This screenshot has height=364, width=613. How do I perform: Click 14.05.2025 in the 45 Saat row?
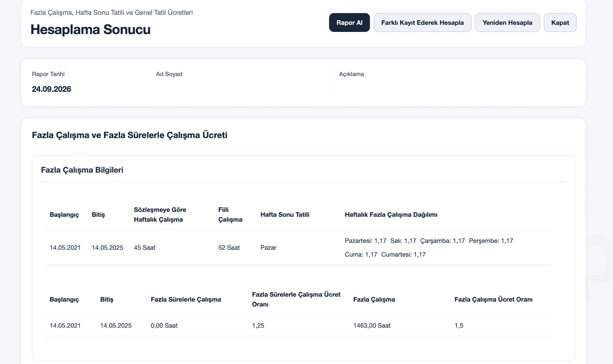point(108,248)
